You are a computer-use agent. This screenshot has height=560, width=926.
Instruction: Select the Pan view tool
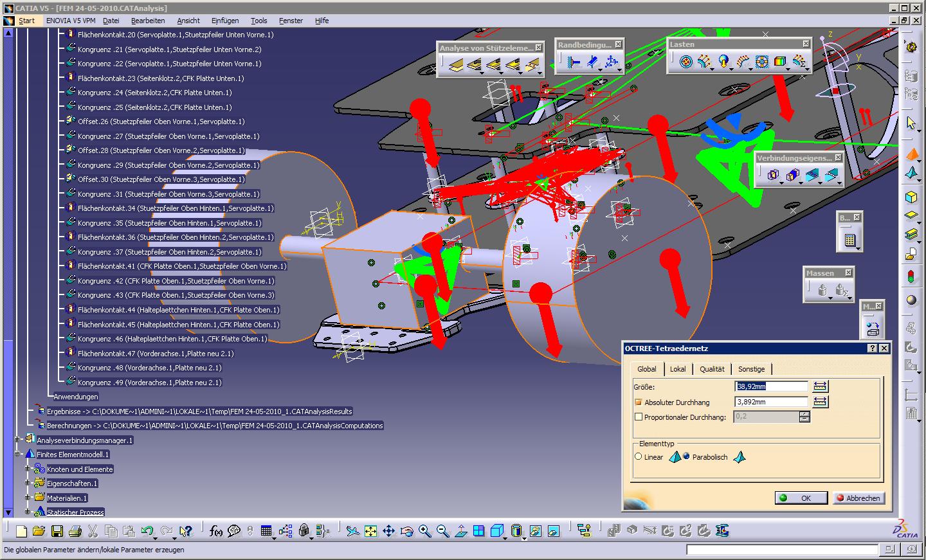(388, 531)
